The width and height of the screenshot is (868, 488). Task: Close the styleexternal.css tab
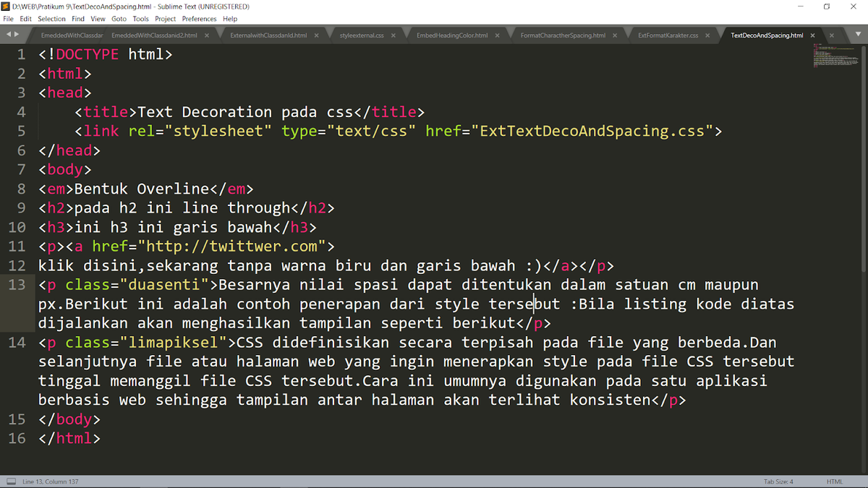pos(395,35)
